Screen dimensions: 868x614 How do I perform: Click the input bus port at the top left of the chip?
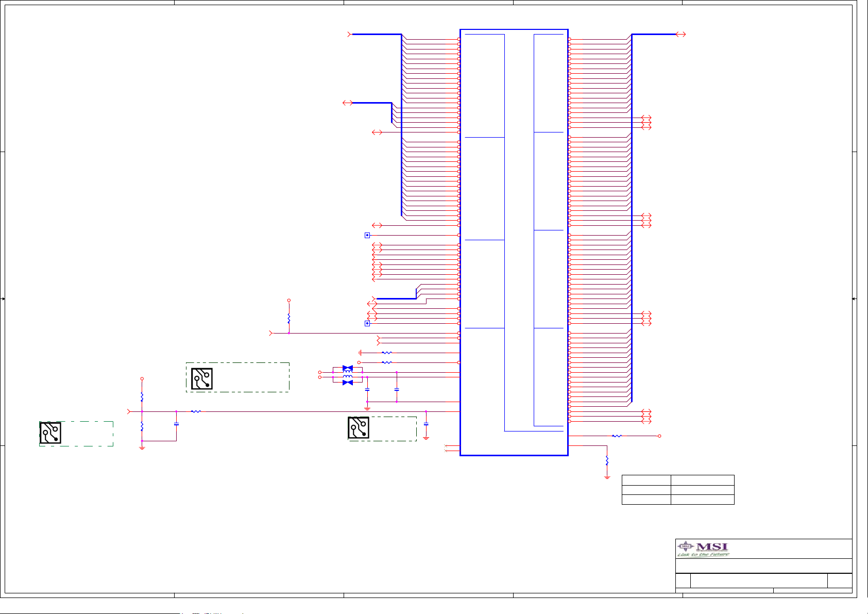click(350, 34)
